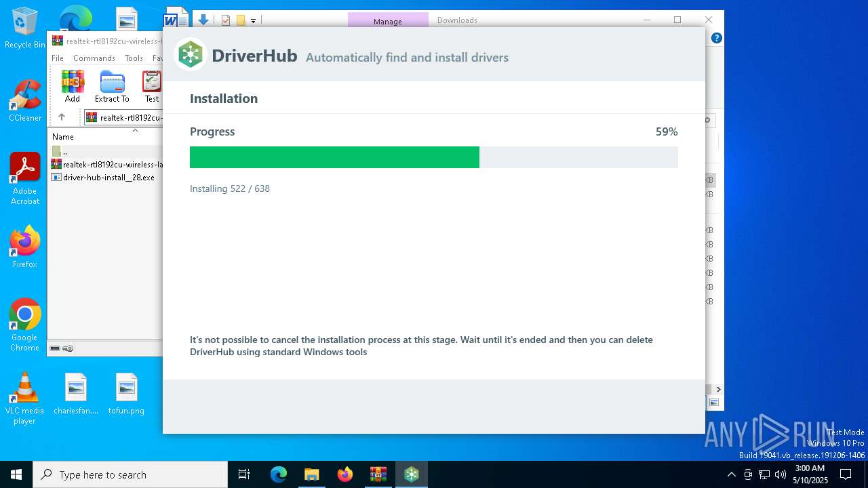Open the notification center icon
868x488 pixels.
pos(846,474)
